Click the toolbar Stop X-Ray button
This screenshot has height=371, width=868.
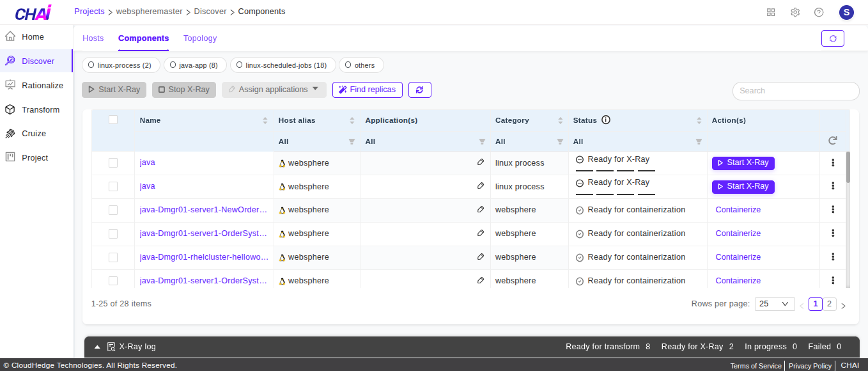coord(184,90)
